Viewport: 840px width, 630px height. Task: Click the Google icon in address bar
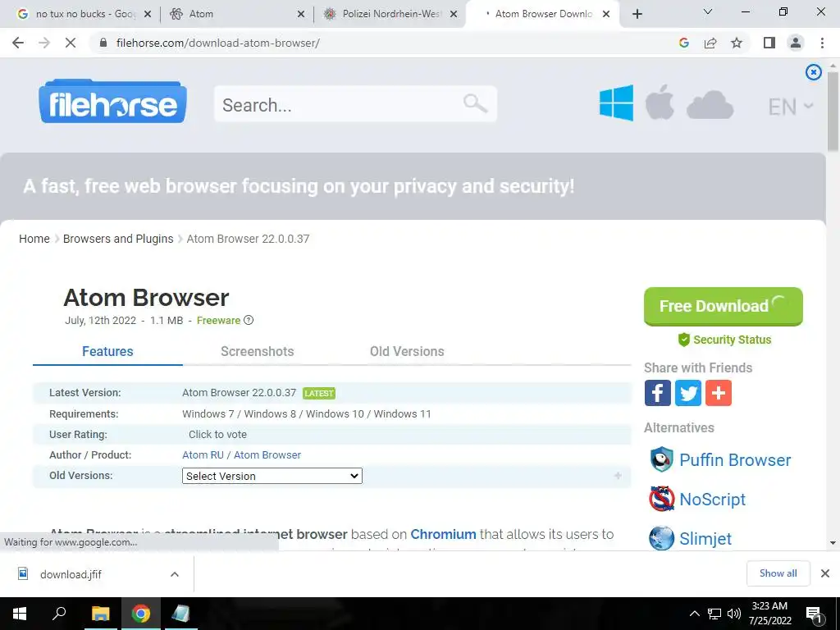pyautogui.click(x=683, y=43)
